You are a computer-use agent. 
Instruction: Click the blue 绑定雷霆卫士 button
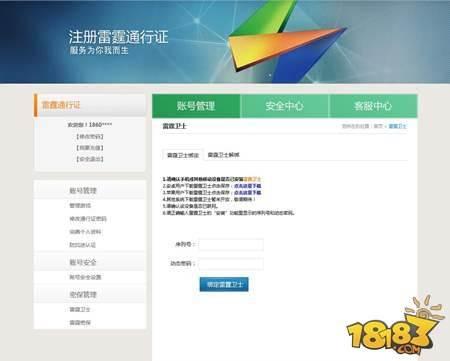click(x=224, y=284)
